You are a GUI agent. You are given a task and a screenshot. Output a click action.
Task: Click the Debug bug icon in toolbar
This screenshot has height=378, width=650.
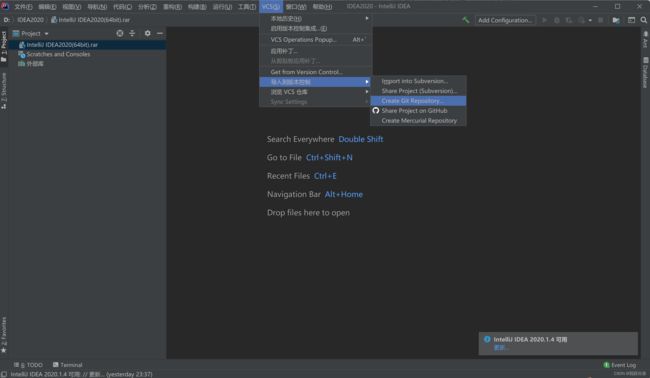tap(557, 20)
